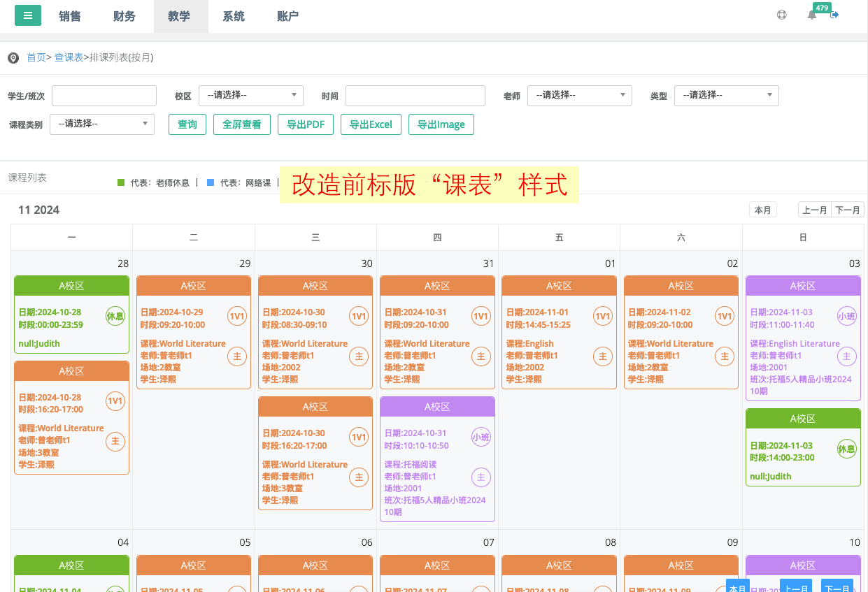This screenshot has height=592, width=868.
Task: Click the 全屏查看 button
Action: [242, 124]
